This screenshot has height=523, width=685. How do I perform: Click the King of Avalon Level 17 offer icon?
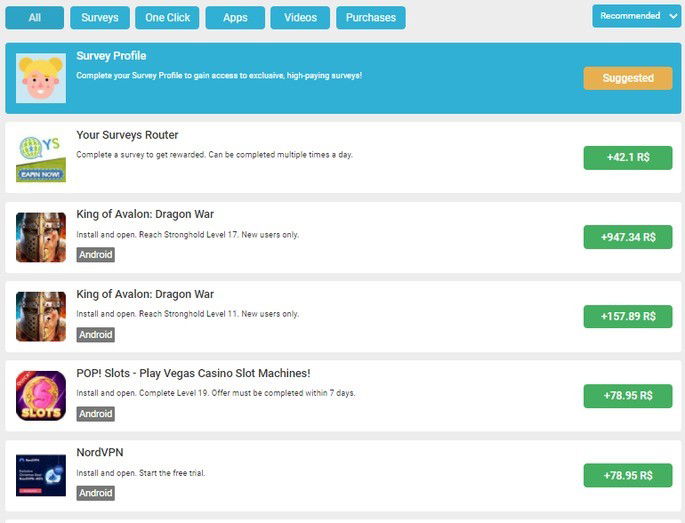(41, 237)
